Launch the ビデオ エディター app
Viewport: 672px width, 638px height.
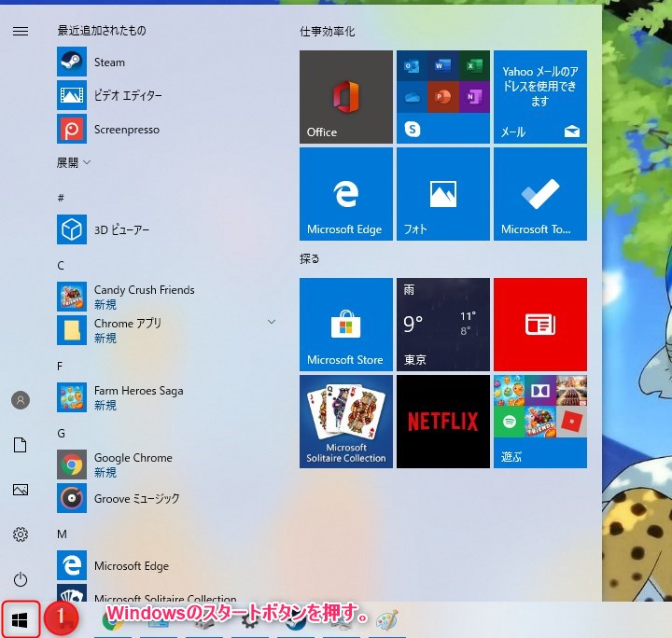click(167, 95)
